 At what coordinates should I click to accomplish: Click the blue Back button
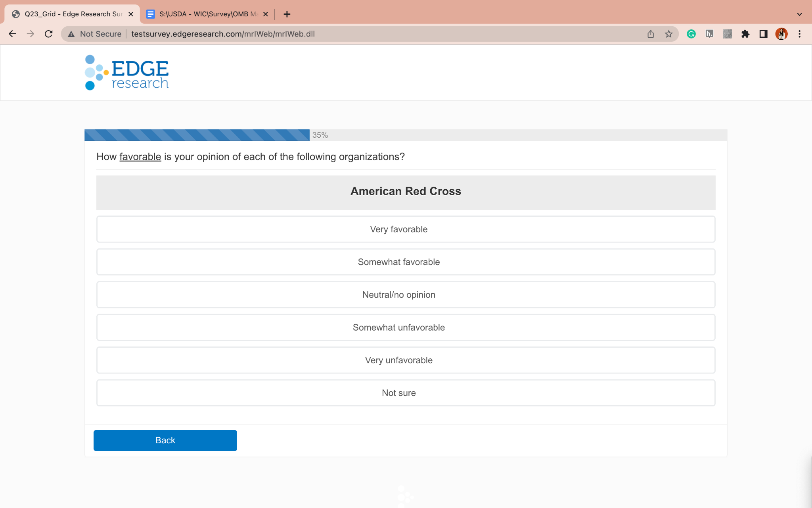coord(165,441)
